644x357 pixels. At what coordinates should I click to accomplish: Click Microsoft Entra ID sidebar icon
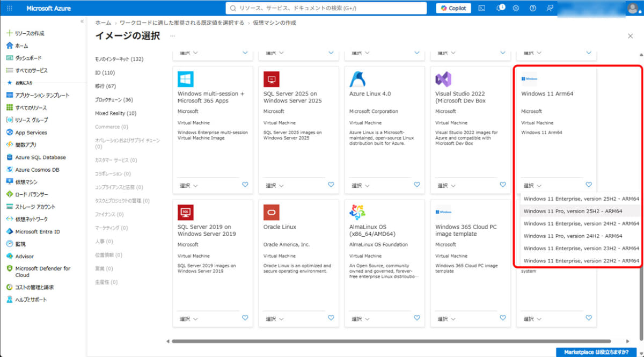click(x=9, y=231)
